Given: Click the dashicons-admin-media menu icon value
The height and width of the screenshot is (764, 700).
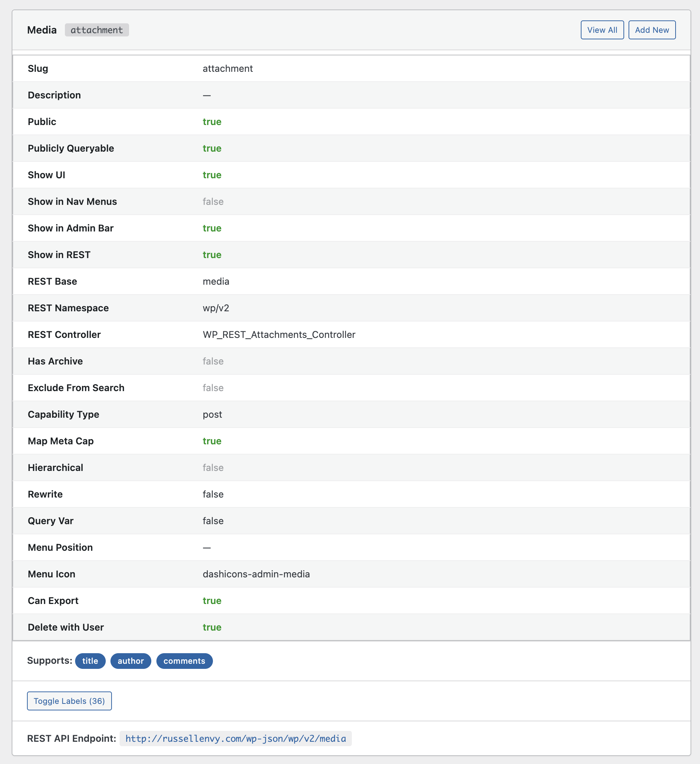Looking at the screenshot, I should pos(256,574).
